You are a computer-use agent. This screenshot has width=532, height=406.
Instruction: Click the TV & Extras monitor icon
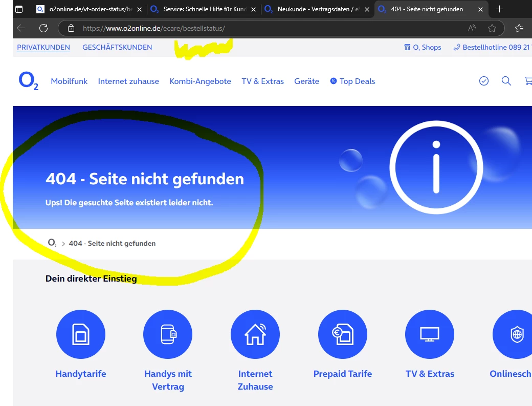tap(430, 334)
